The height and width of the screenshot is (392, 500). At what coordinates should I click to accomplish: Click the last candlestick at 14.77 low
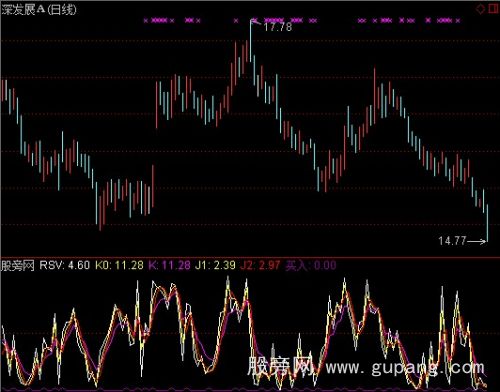(487, 223)
